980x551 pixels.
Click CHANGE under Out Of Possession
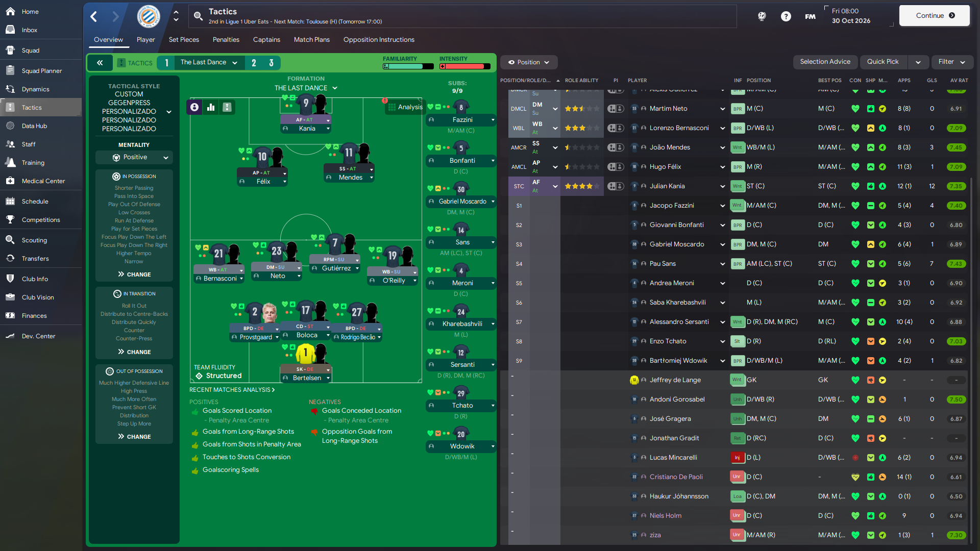[x=134, y=436]
